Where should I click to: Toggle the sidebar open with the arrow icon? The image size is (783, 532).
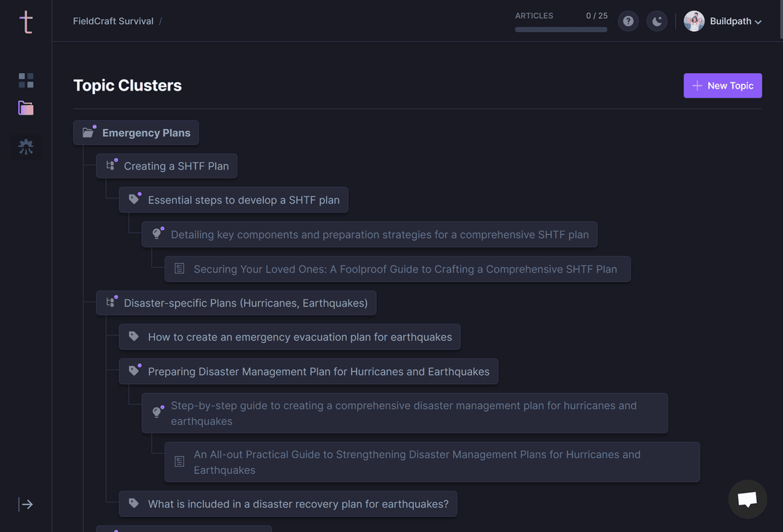pos(26,504)
